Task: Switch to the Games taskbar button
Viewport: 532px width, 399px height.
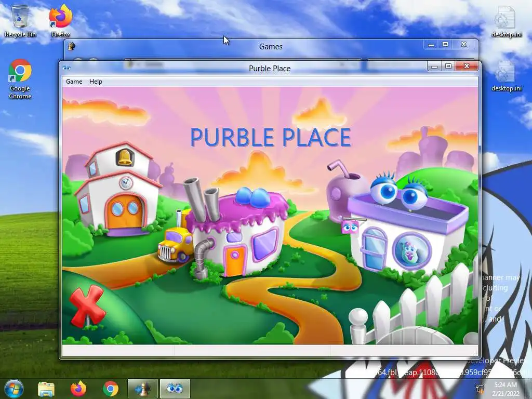Action: [143, 389]
